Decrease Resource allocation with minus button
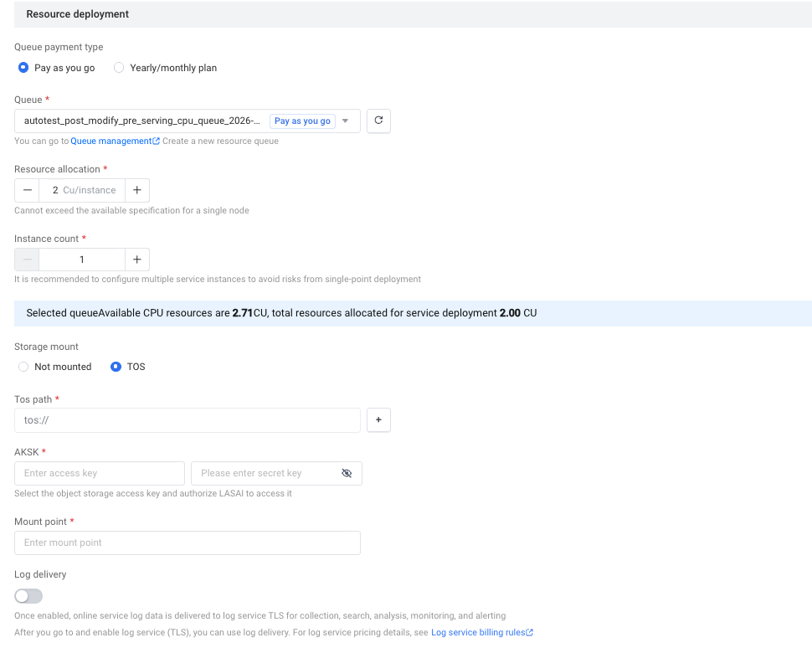Screen dimensions: 812x653 click(27, 190)
